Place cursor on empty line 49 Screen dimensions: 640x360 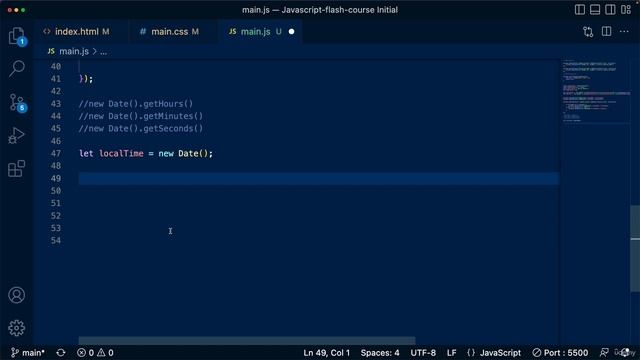pyautogui.click(x=318, y=178)
